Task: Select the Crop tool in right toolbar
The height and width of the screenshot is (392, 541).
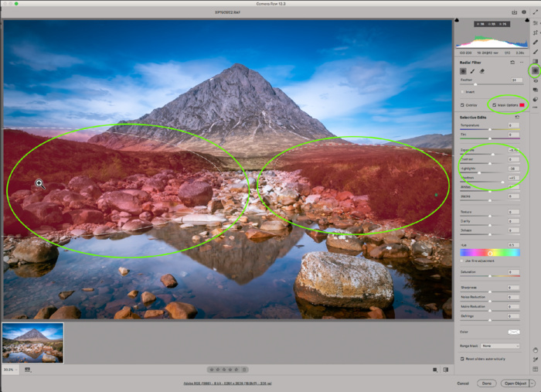Action: point(535,32)
